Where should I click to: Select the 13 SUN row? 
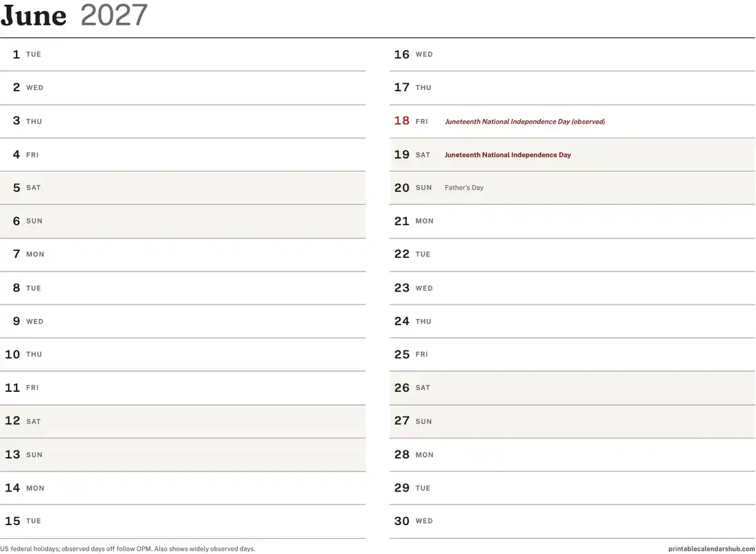coord(183,454)
